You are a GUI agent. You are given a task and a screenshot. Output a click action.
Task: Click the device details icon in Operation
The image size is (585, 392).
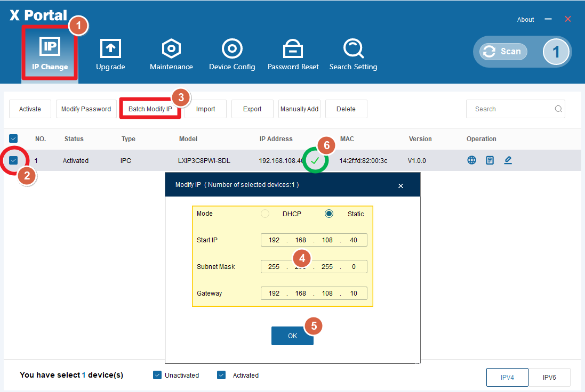tap(490, 160)
